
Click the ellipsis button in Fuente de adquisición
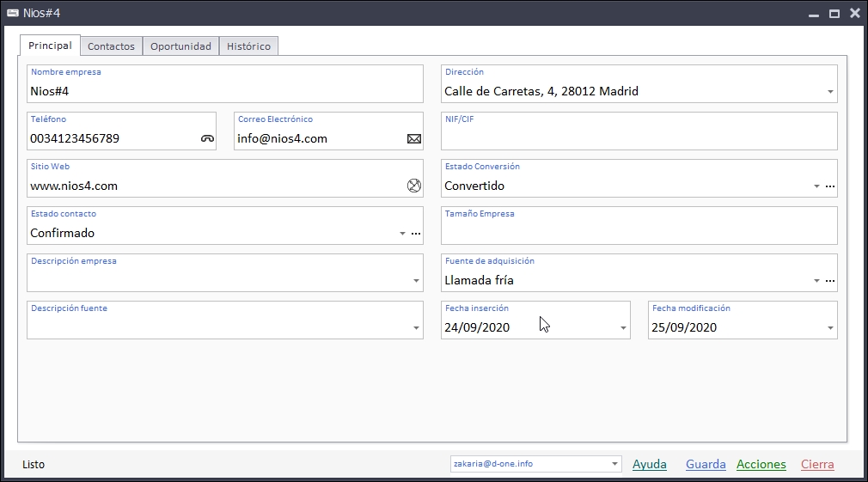(x=830, y=281)
